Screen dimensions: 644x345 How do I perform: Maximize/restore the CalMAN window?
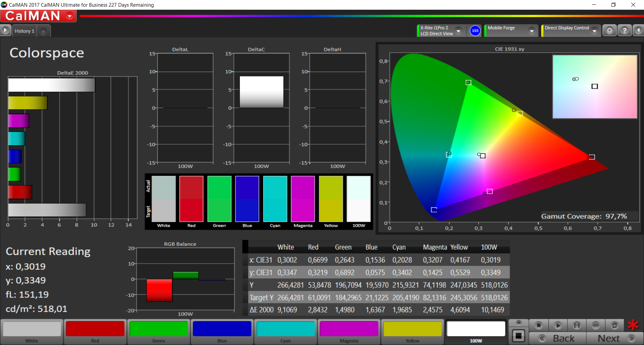coord(613,5)
